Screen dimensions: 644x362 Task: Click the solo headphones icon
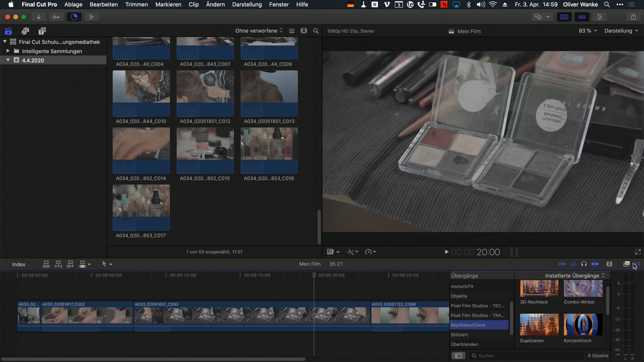click(584, 264)
